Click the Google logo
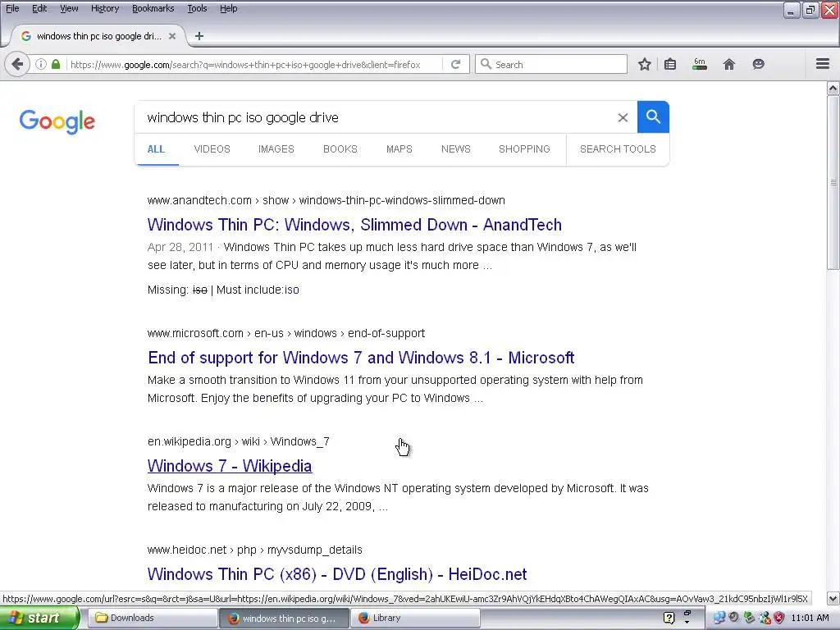The width and height of the screenshot is (840, 630). [57, 121]
